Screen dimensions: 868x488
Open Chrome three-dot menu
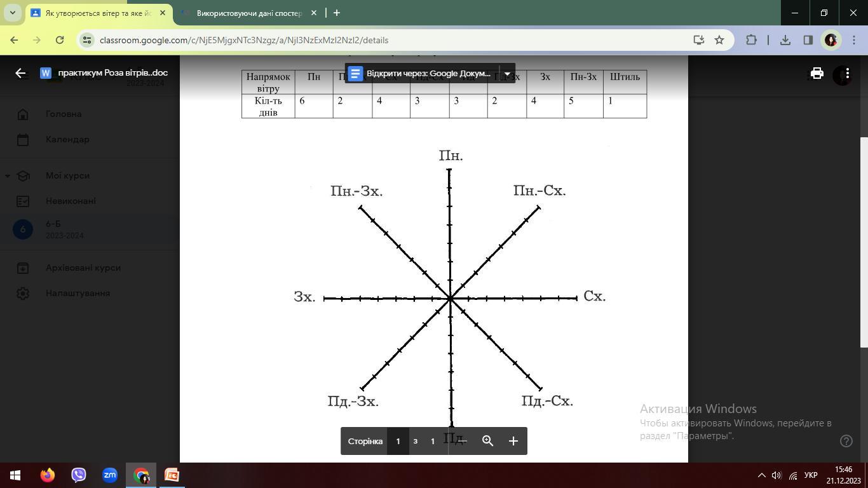853,40
